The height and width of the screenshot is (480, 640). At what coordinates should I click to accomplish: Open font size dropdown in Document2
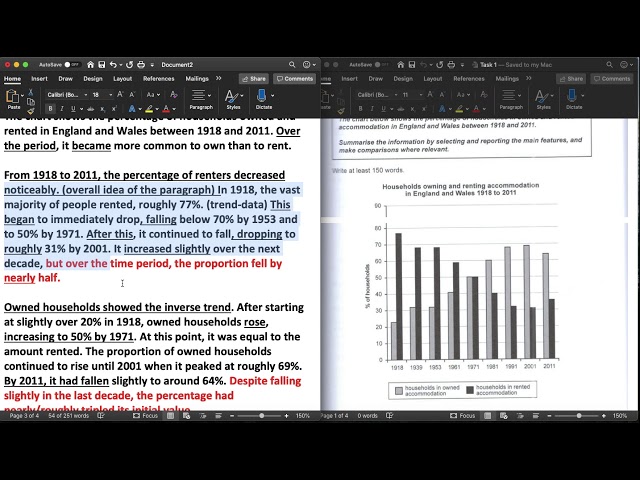point(110,95)
